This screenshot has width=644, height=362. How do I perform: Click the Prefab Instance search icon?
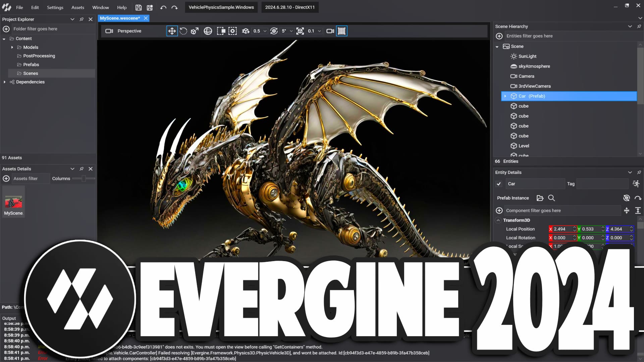(551, 198)
